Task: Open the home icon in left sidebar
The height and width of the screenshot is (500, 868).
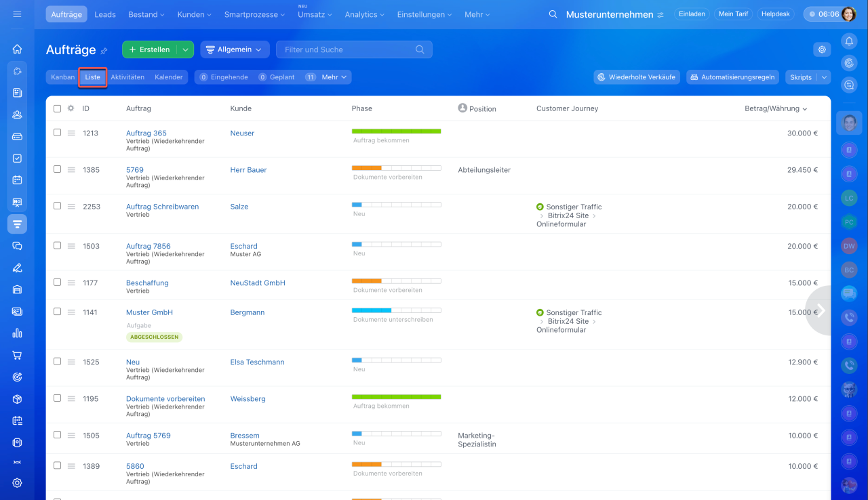Action: pos(17,49)
